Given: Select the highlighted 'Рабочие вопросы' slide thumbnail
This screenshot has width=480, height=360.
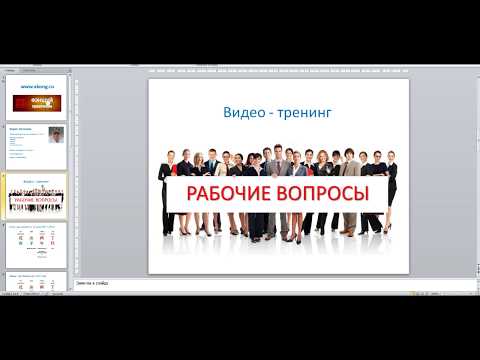Looking at the screenshot, I should pyautogui.click(x=36, y=196).
